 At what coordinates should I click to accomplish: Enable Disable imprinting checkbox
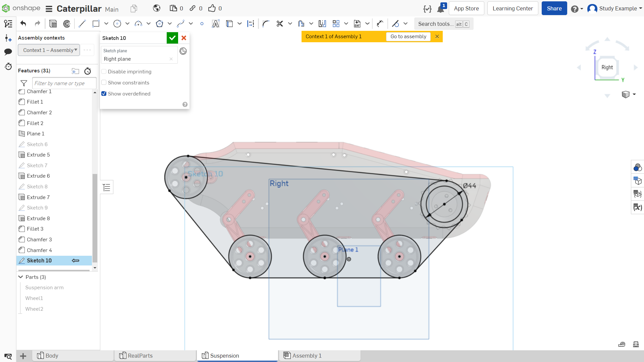pos(104,72)
